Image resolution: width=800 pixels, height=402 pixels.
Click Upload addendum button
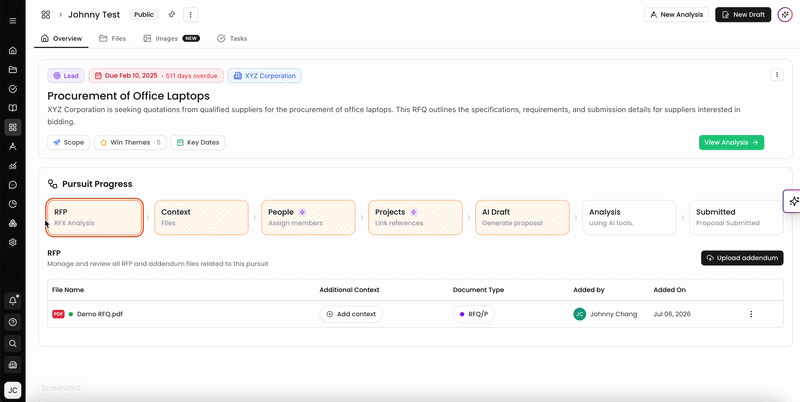742,258
